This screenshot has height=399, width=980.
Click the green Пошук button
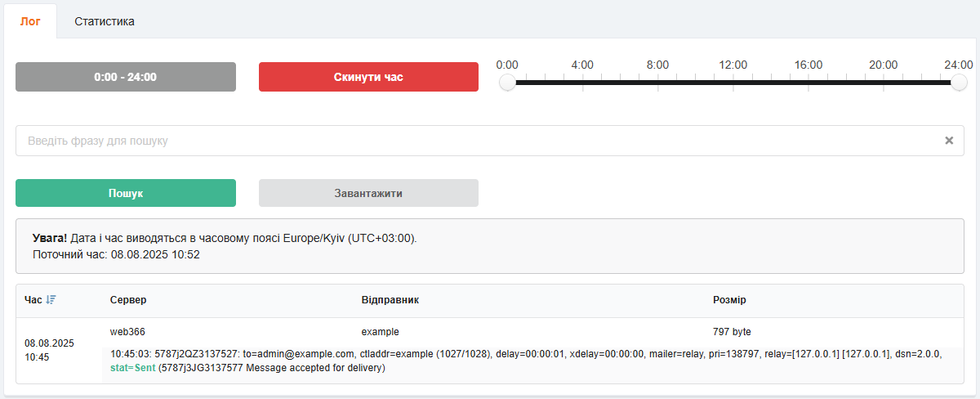pyautogui.click(x=126, y=193)
